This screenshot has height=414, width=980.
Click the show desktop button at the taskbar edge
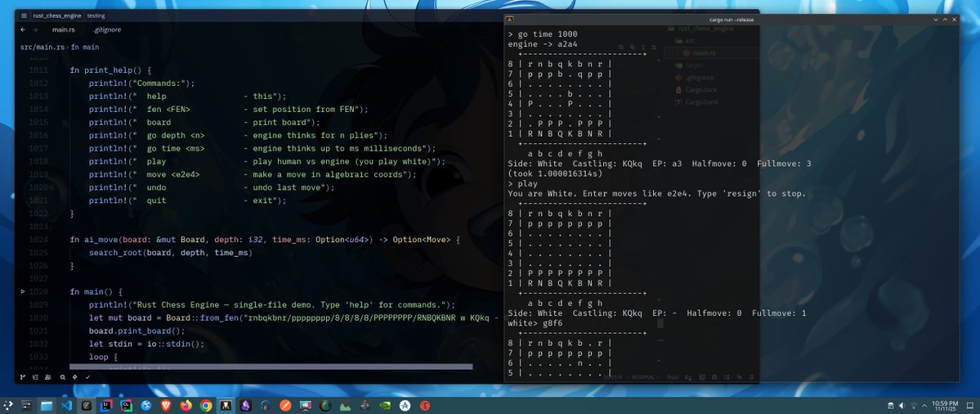coord(970,406)
